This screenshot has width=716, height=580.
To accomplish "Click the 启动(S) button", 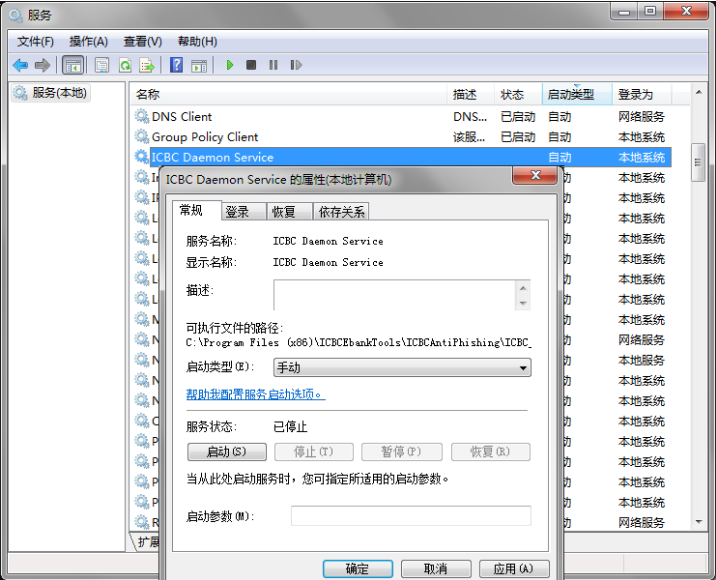I will (226, 452).
